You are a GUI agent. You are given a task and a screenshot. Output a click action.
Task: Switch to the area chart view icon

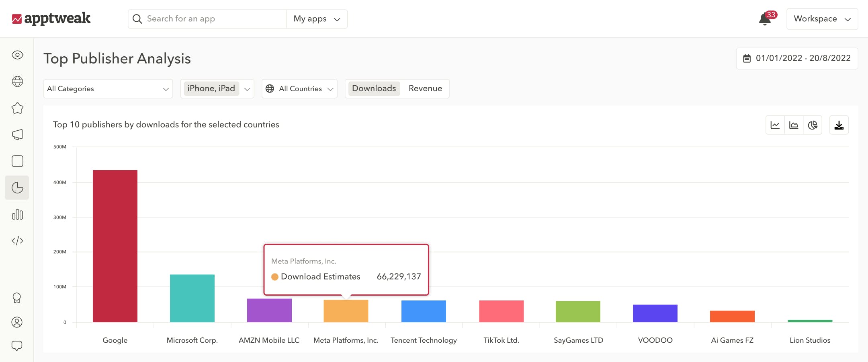(x=794, y=125)
